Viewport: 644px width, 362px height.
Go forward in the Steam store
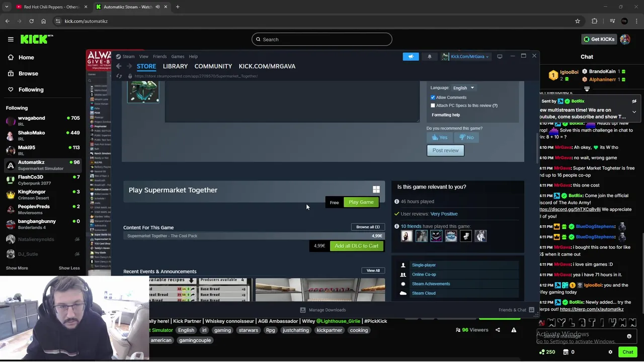[129, 66]
